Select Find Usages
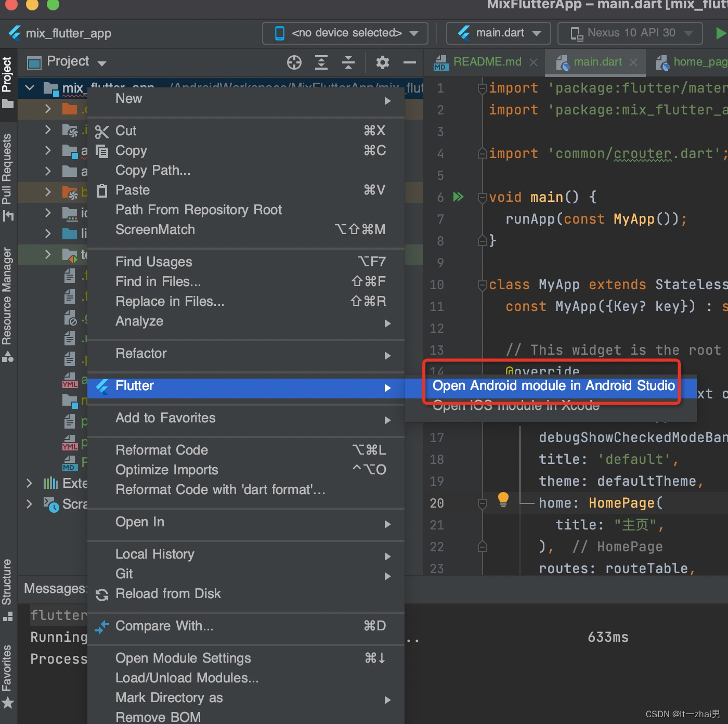The height and width of the screenshot is (724, 728). click(x=246, y=262)
